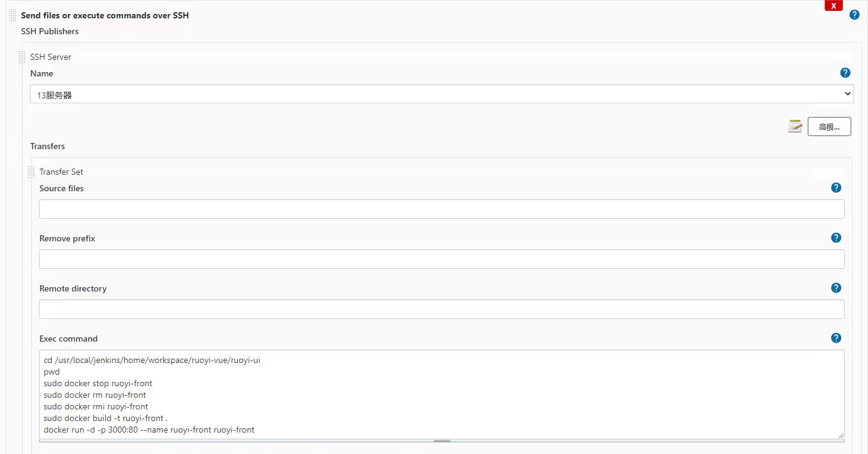Open help for SSH Server Name
This screenshot has width=868, height=454.
point(845,73)
